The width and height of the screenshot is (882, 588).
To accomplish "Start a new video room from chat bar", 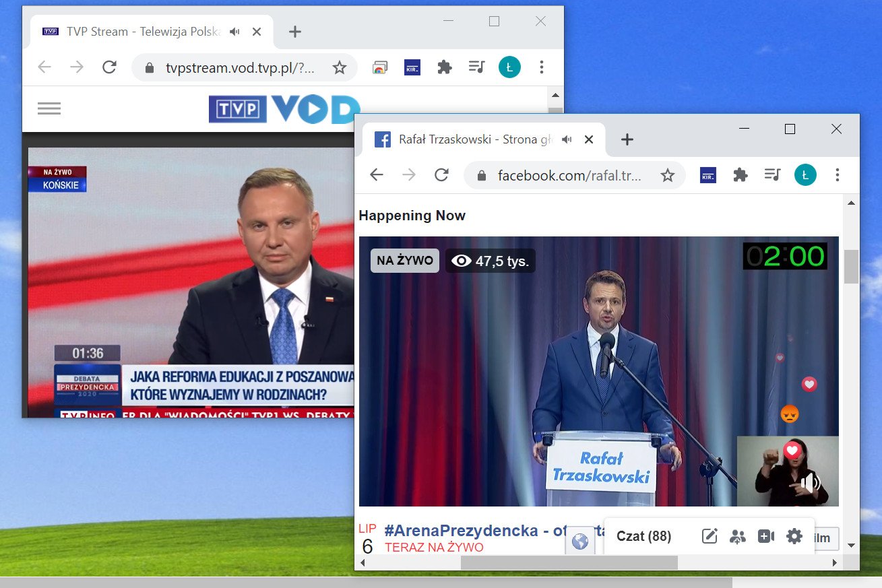I will tap(766, 536).
